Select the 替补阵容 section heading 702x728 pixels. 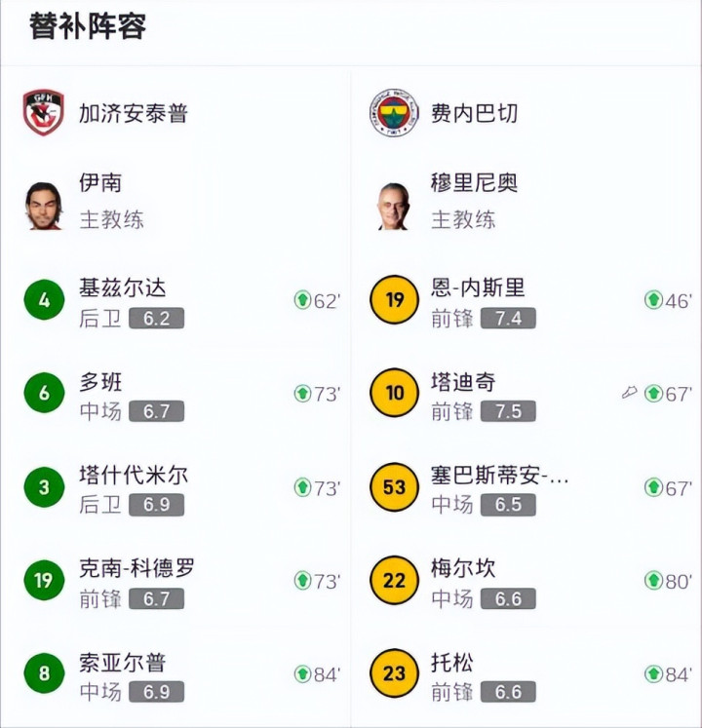point(88,26)
